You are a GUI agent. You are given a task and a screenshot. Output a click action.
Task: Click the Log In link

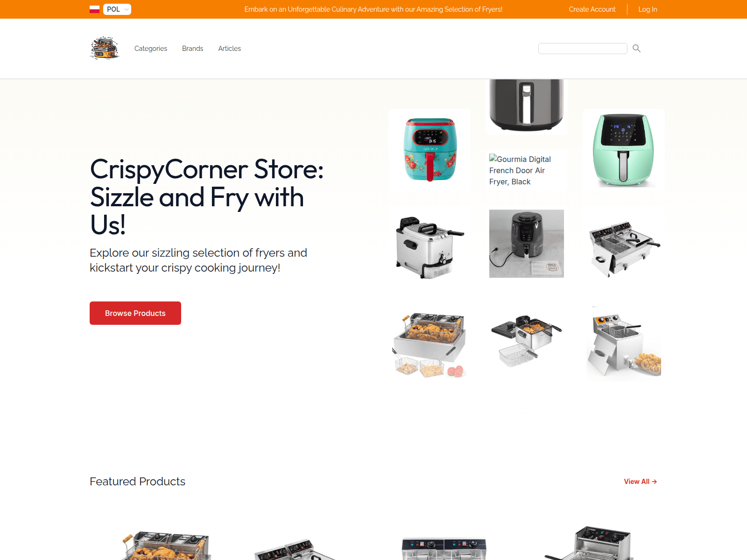(648, 9)
